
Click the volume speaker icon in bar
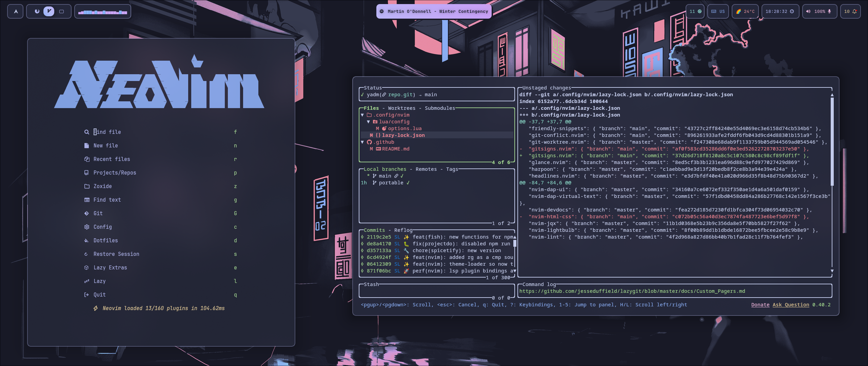tap(808, 12)
